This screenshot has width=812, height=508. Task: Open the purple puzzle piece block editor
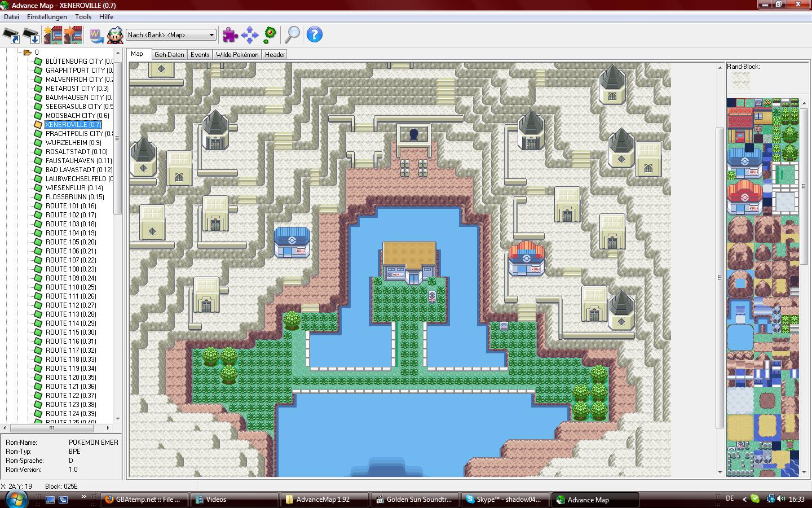pyautogui.click(x=230, y=35)
